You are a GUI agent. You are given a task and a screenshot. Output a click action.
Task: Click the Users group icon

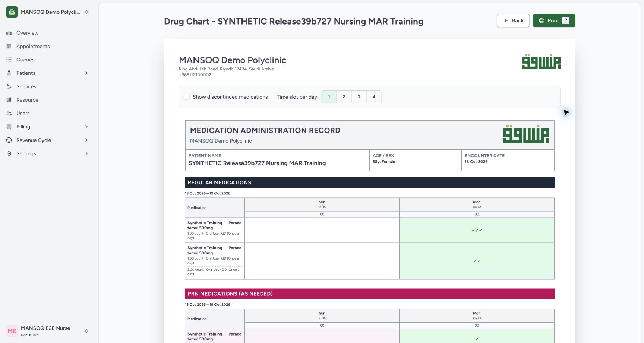pyautogui.click(x=9, y=113)
